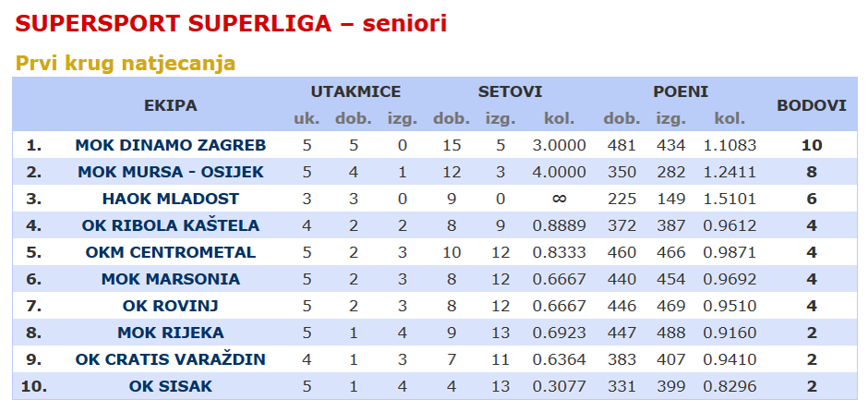Click the EKIPA column header

coord(171,105)
